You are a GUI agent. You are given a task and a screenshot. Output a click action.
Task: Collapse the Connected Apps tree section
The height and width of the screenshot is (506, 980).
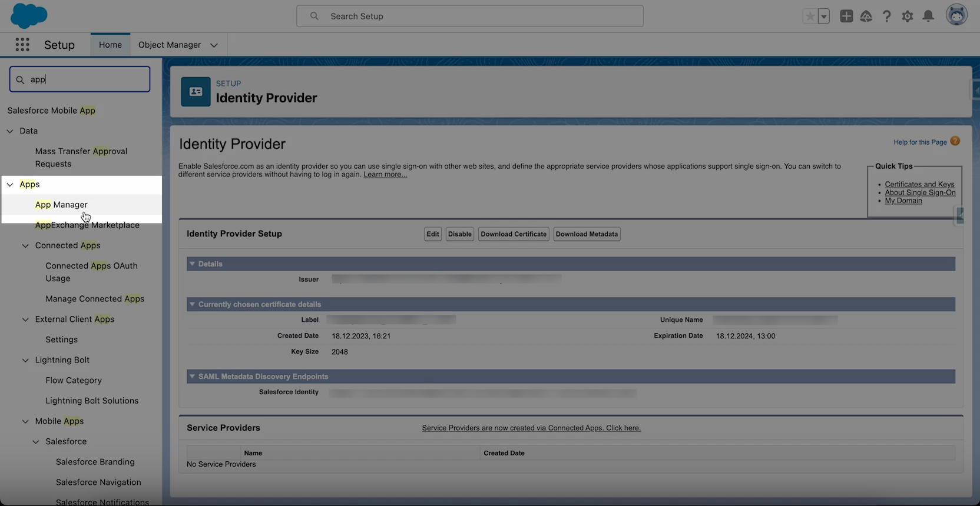point(25,246)
